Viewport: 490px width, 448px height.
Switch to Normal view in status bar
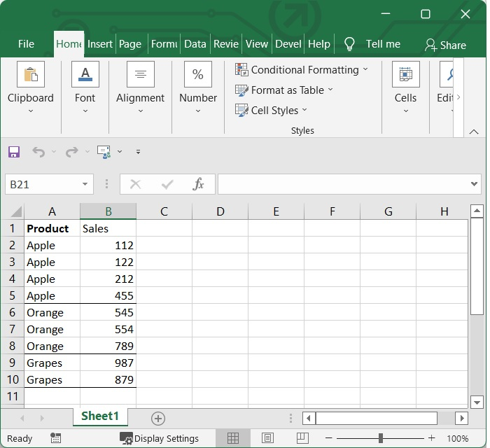(233, 438)
